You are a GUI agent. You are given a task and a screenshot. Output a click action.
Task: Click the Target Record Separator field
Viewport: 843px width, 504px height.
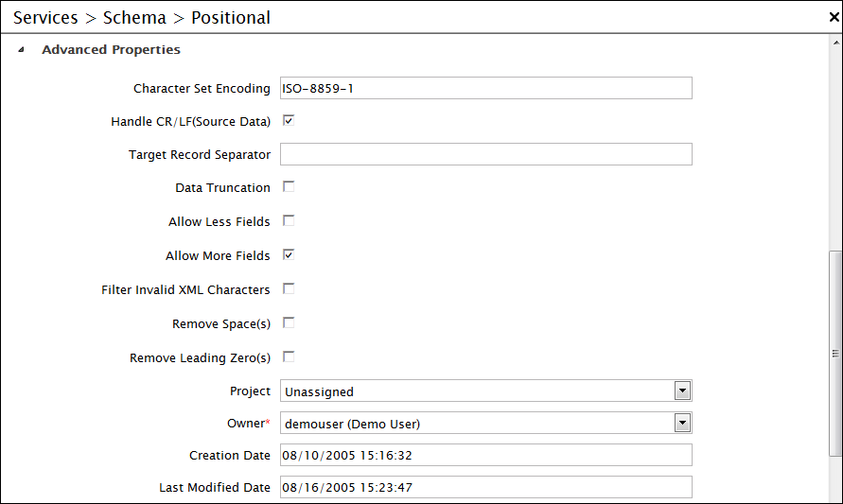point(485,154)
